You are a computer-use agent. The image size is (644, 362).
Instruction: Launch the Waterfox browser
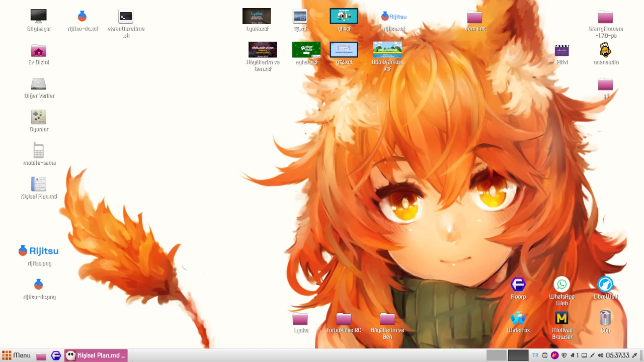pos(518,318)
